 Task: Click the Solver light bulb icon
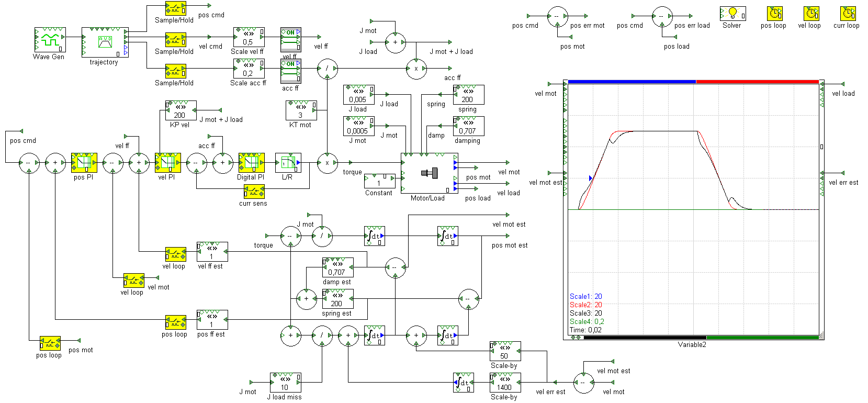point(732,13)
